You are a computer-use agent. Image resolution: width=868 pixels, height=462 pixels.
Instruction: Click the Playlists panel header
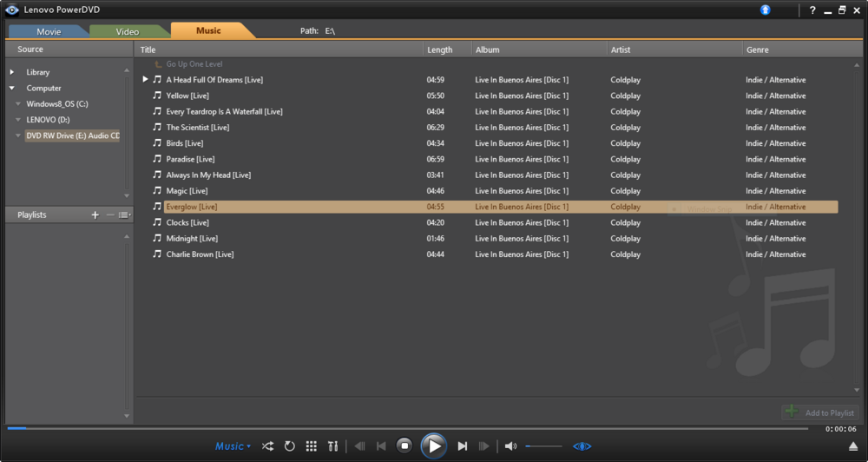69,215
